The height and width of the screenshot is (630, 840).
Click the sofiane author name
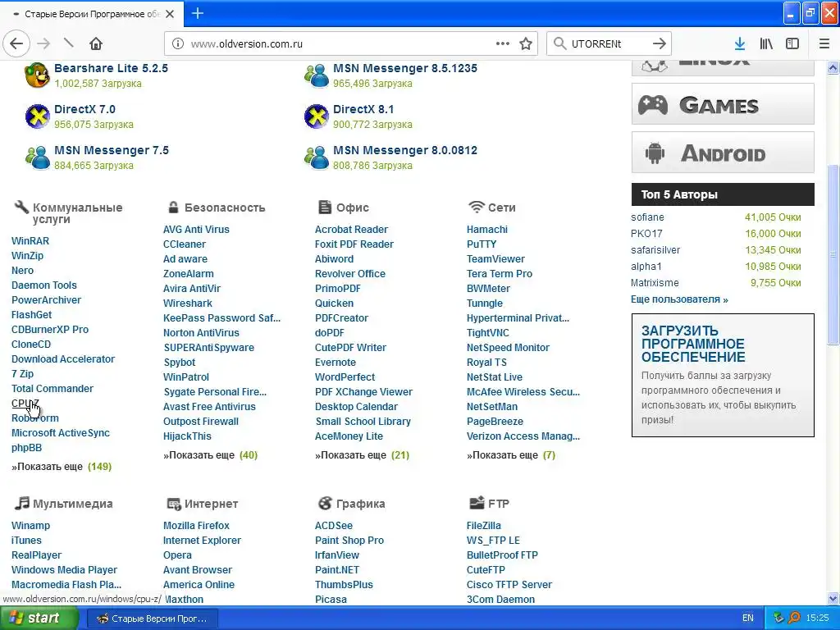click(647, 217)
